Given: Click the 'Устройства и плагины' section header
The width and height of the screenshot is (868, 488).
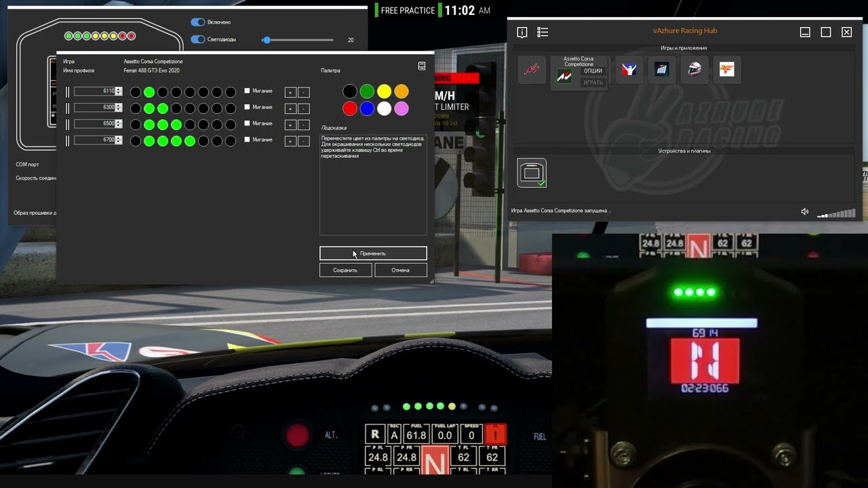Looking at the screenshot, I should [x=684, y=151].
